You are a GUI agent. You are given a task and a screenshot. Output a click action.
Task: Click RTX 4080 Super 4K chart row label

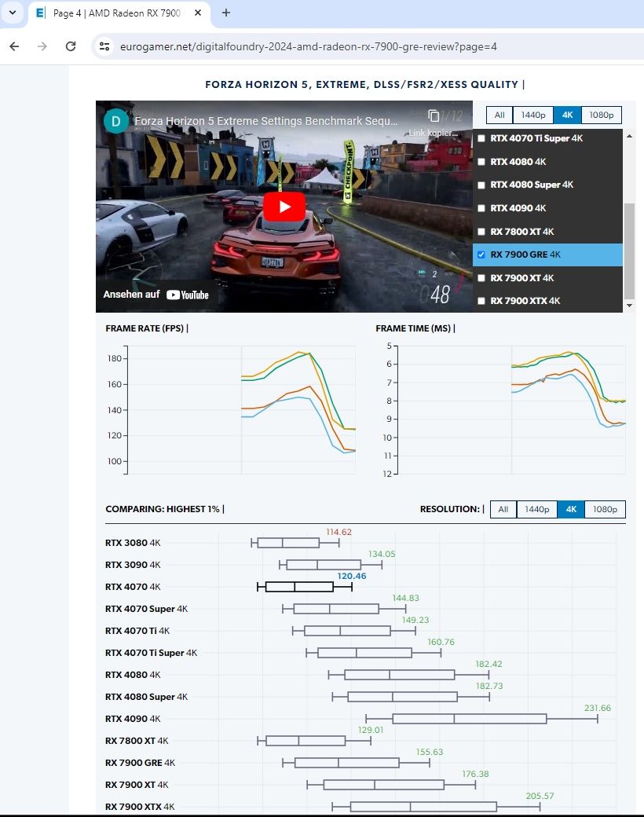pos(146,697)
